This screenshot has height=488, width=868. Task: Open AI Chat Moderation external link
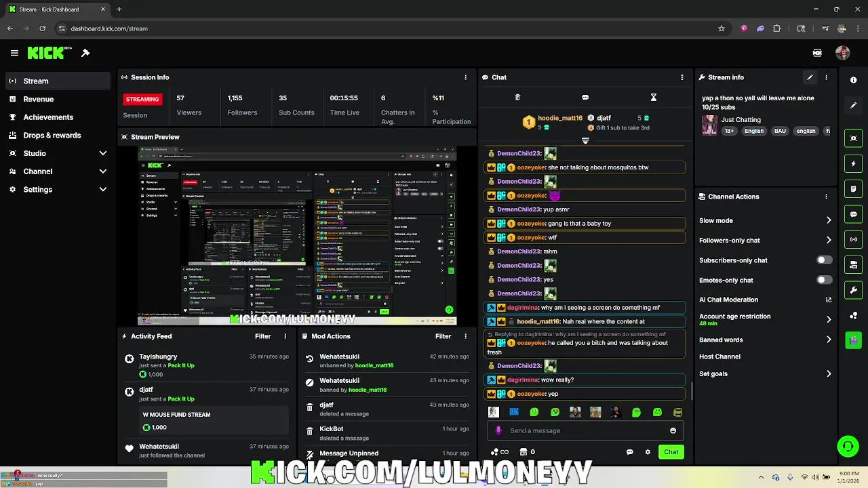pos(829,300)
